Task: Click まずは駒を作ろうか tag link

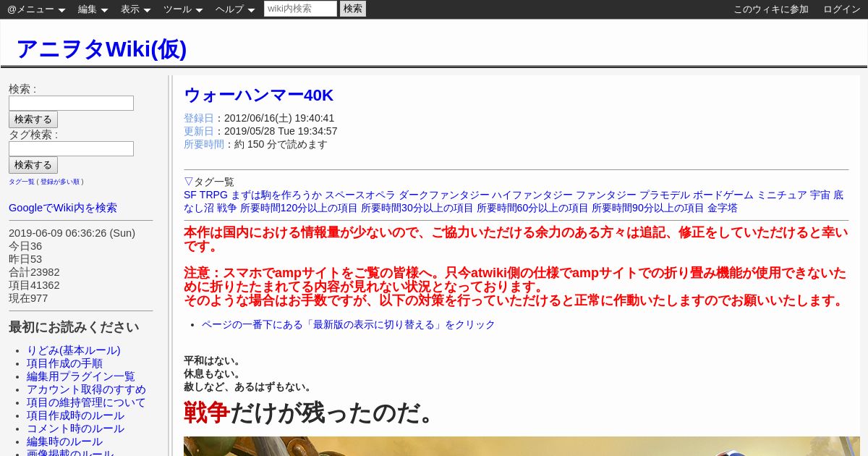Action: pos(276,195)
